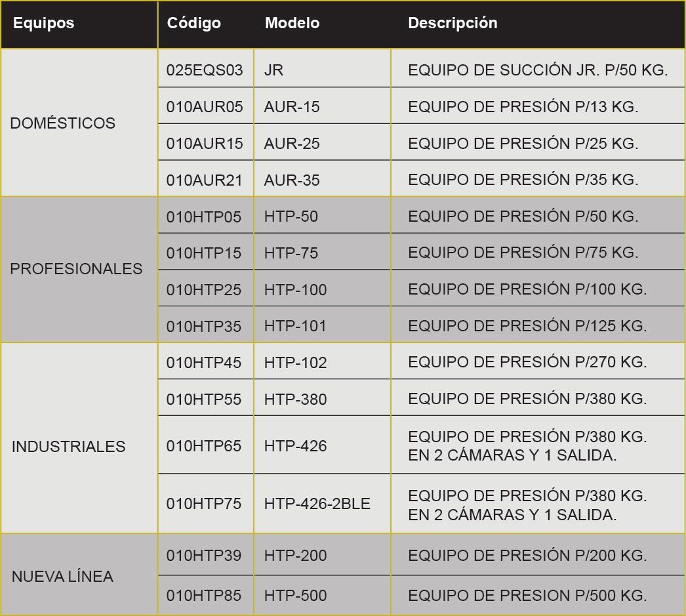Select the INDUSTRIALES category cell
This screenshot has height=616, width=686.
coord(69,447)
